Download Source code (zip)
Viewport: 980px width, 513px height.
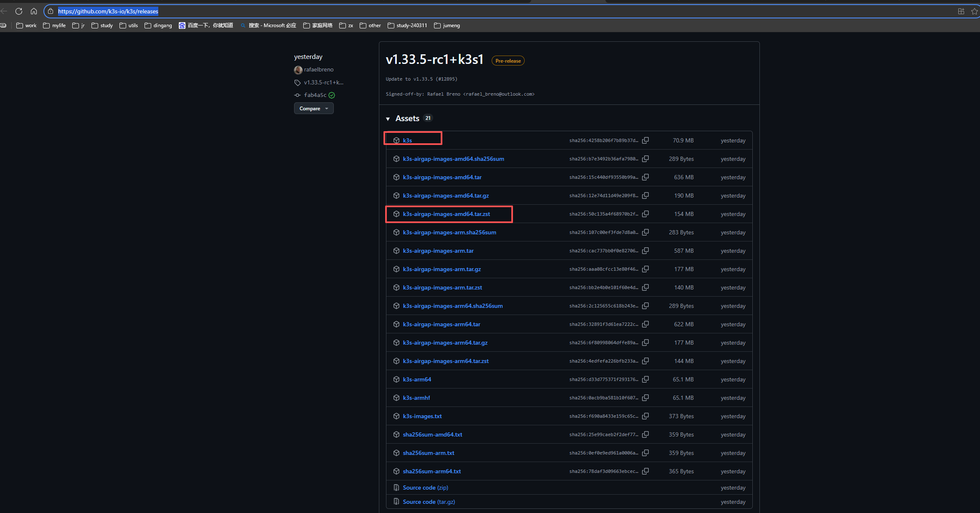point(425,488)
